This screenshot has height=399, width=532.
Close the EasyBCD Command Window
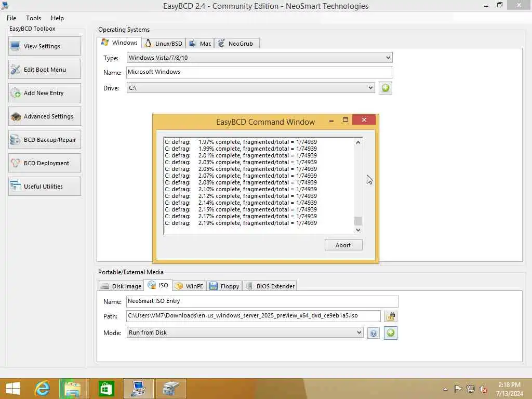coord(364,120)
